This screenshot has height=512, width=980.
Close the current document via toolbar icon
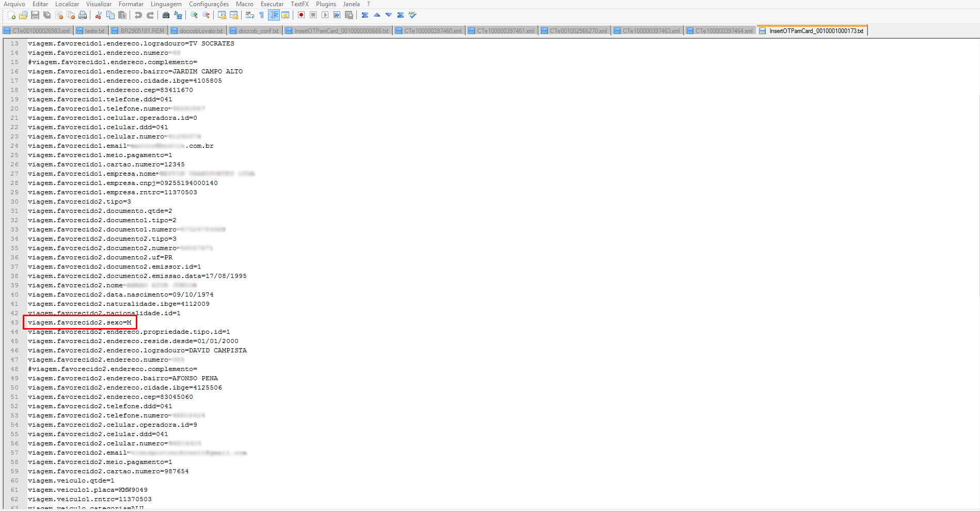pos(59,15)
